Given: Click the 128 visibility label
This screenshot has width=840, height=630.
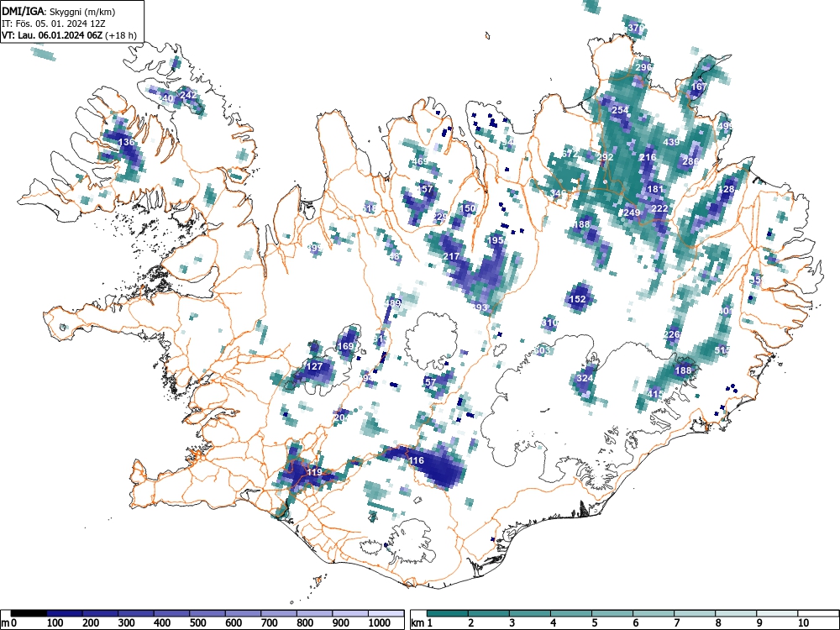Looking at the screenshot, I should coord(726,189).
